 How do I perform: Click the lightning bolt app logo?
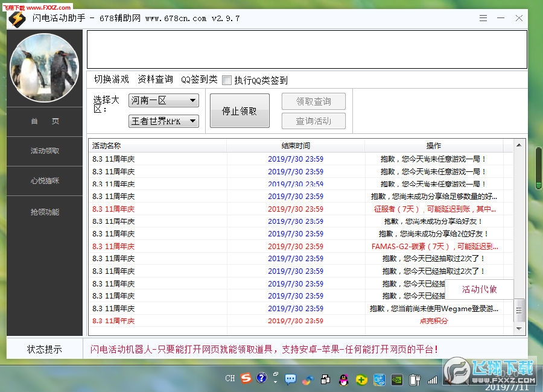pos(17,19)
